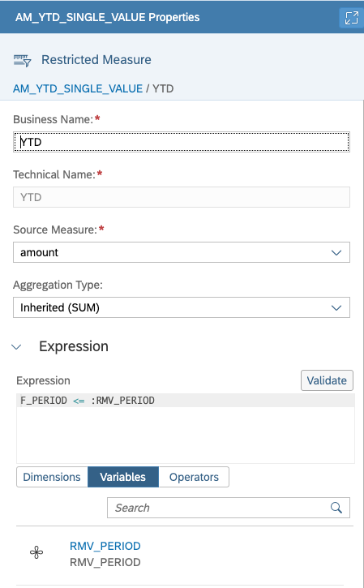Viewport: 364px width, 588px height.
Task: Select the Variables tab
Action: [123, 477]
